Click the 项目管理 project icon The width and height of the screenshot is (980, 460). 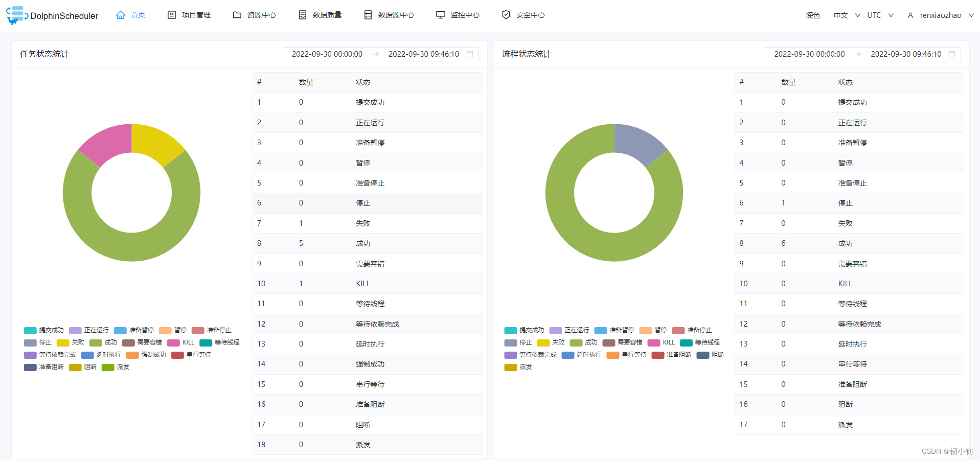[172, 15]
